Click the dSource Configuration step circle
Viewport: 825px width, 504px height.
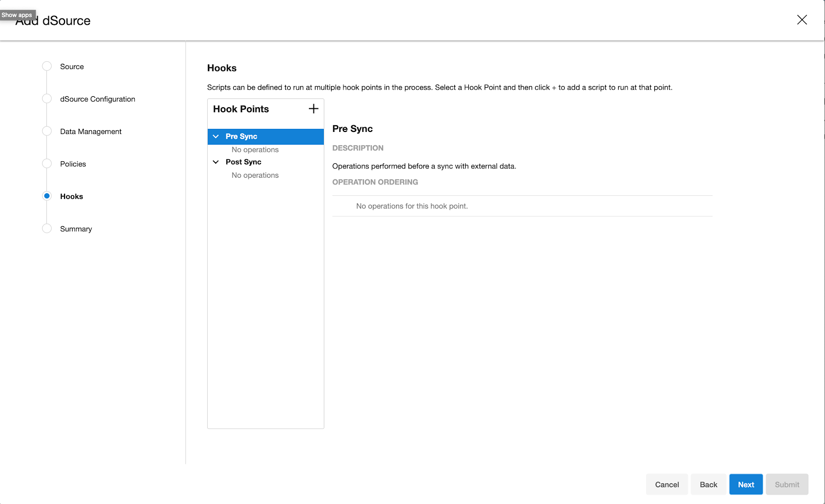(47, 98)
